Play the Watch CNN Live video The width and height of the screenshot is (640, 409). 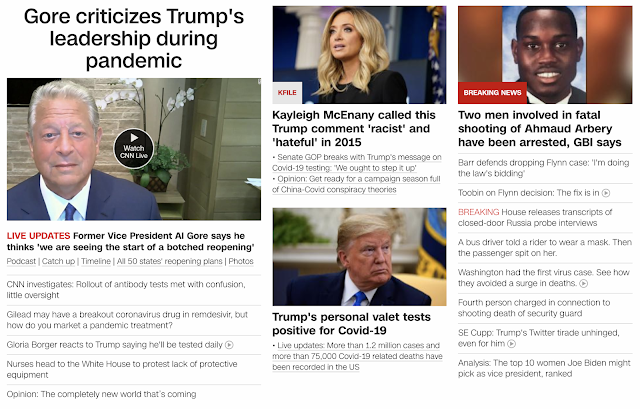tap(133, 149)
